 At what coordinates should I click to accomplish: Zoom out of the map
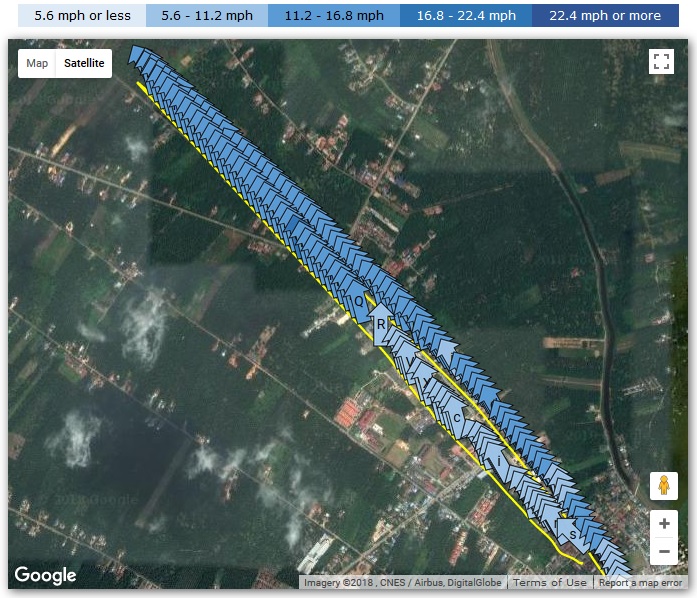coord(663,551)
